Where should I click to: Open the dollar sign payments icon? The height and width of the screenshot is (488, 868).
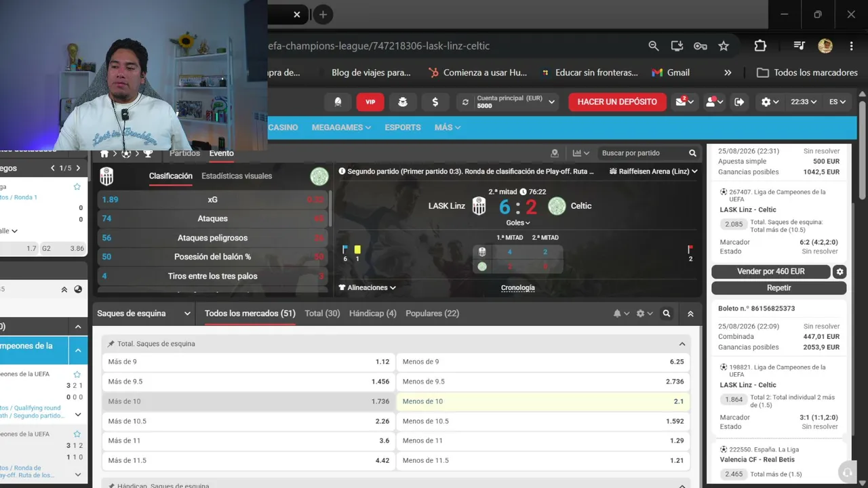(435, 102)
